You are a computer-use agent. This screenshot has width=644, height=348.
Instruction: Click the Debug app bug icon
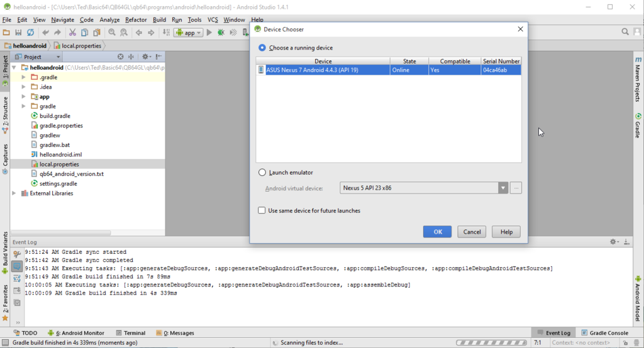tap(221, 33)
